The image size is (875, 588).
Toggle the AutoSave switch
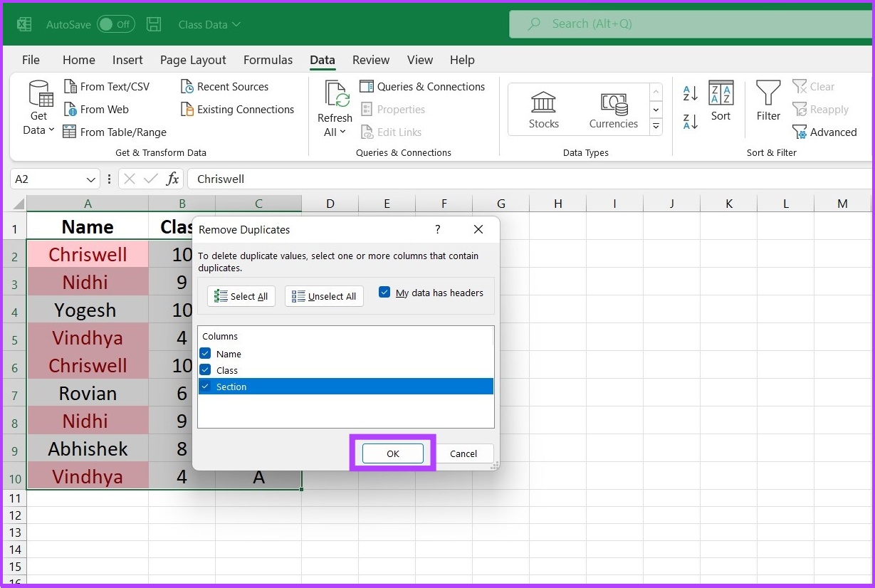(115, 24)
